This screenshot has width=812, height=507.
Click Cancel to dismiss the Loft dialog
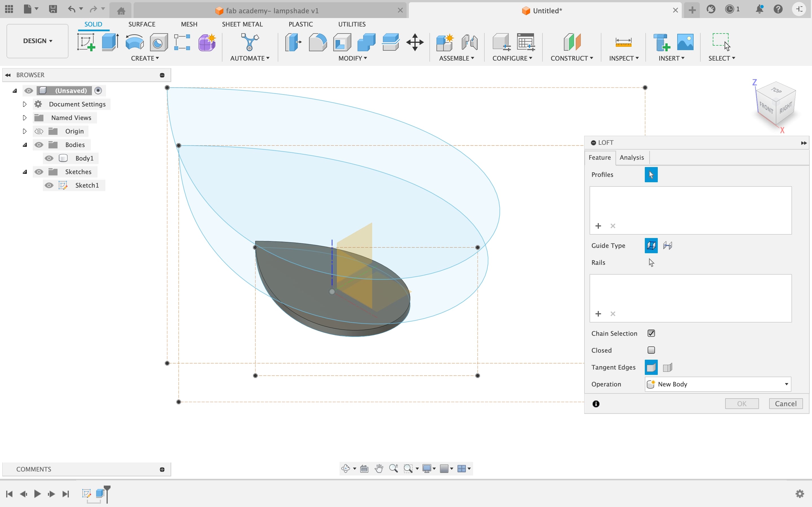(786, 404)
